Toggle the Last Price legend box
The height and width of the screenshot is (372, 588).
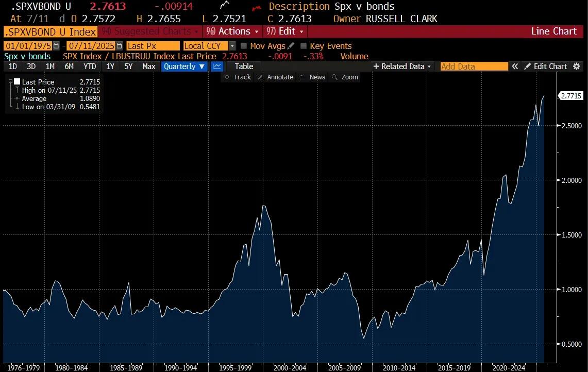coord(17,82)
